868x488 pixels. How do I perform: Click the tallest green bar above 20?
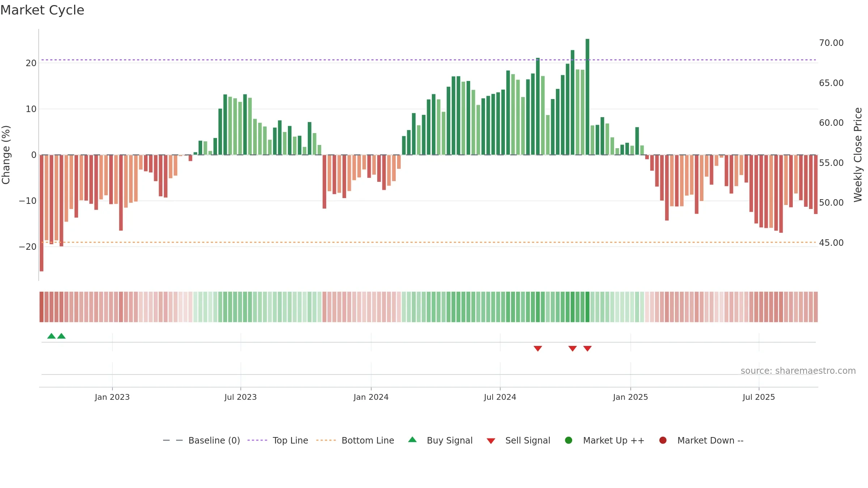click(587, 97)
